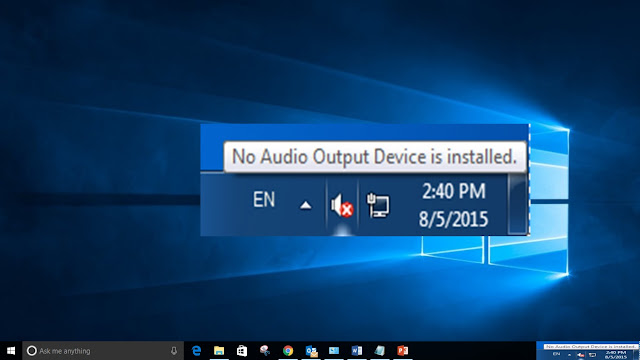Expand hidden icons arrow in the enlarged tray
Screen dimensions: 640x360
pyautogui.click(x=306, y=205)
